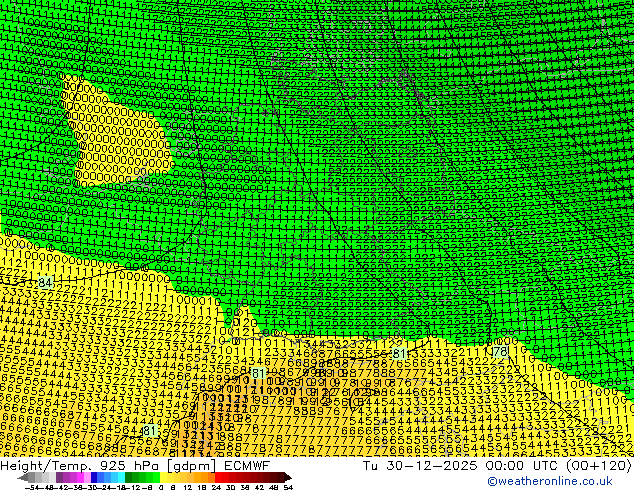The image size is (634, 490).
Task: Pick the bright red swatch in the temperature legend
Action: (x=218, y=477)
